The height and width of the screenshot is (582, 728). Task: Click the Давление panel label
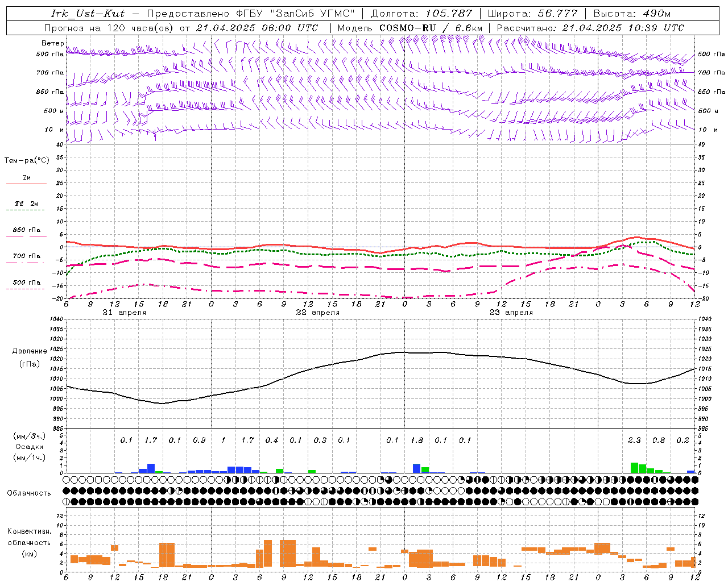click(x=30, y=351)
